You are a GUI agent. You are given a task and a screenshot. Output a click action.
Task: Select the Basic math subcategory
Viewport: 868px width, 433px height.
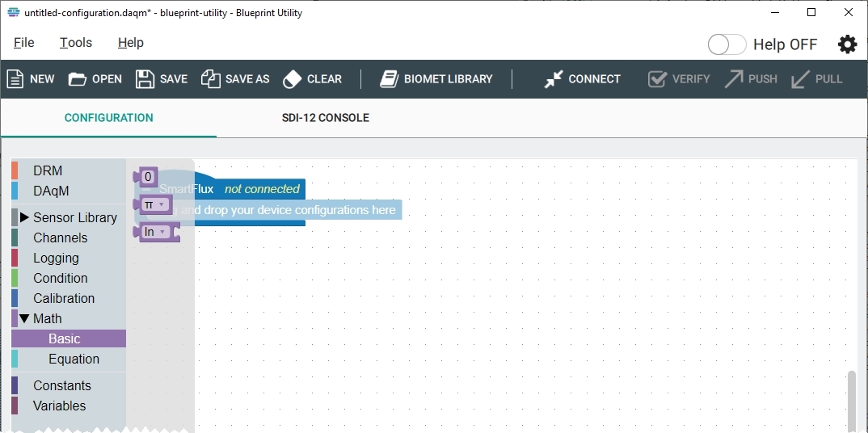(x=69, y=338)
